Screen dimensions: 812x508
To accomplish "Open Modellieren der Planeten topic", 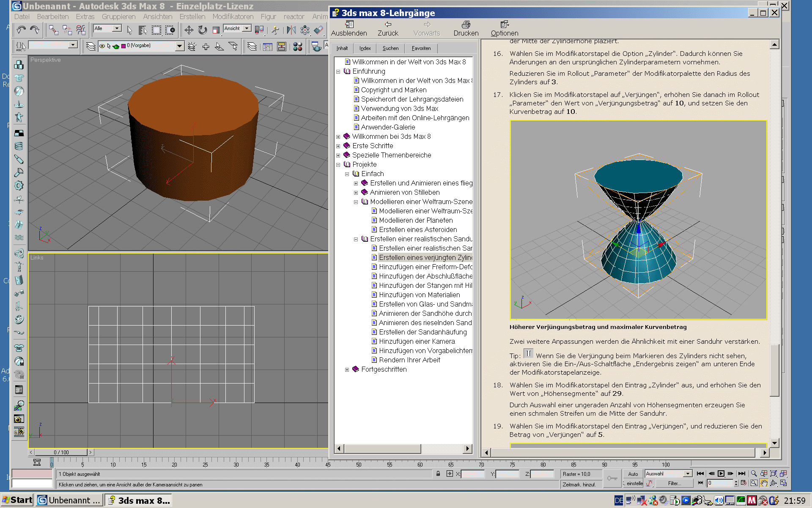I will 416,221.
